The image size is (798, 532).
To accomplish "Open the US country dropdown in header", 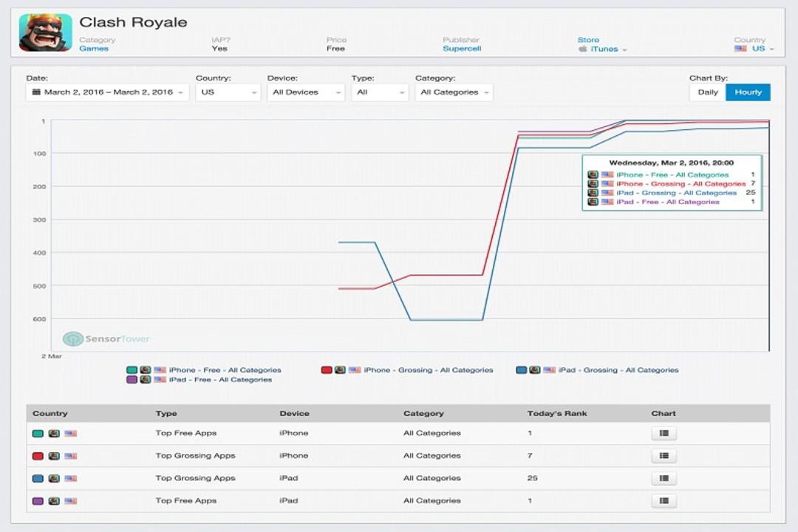I will pos(754,48).
